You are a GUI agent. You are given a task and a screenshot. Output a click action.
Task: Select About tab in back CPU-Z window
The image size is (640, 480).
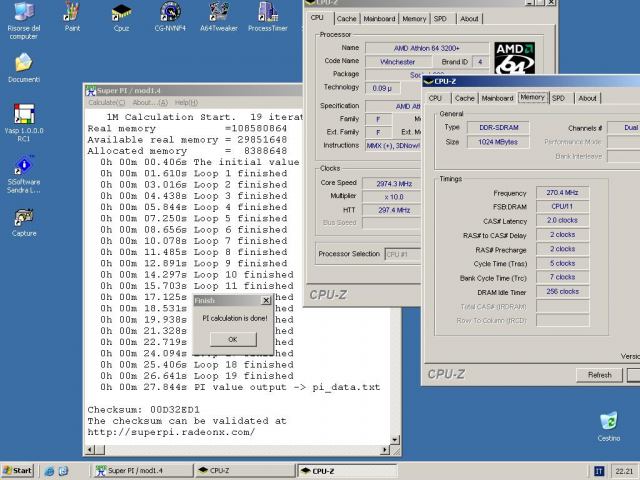[469, 19]
